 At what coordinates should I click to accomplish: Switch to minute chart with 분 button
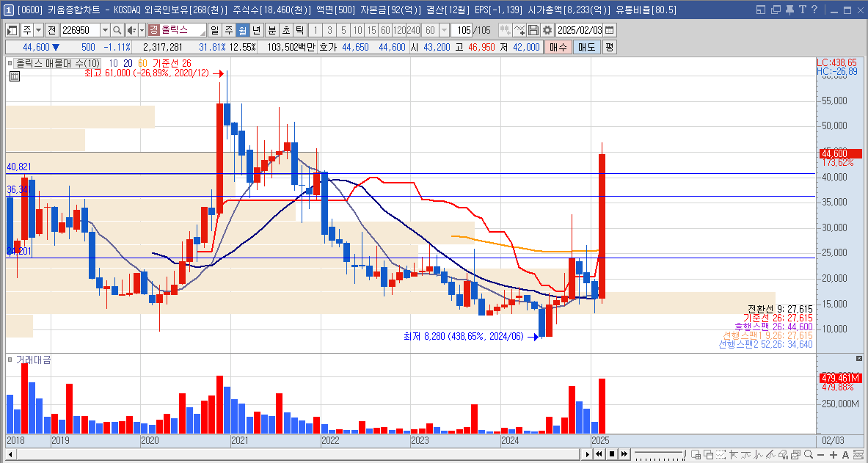tap(271, 31)
